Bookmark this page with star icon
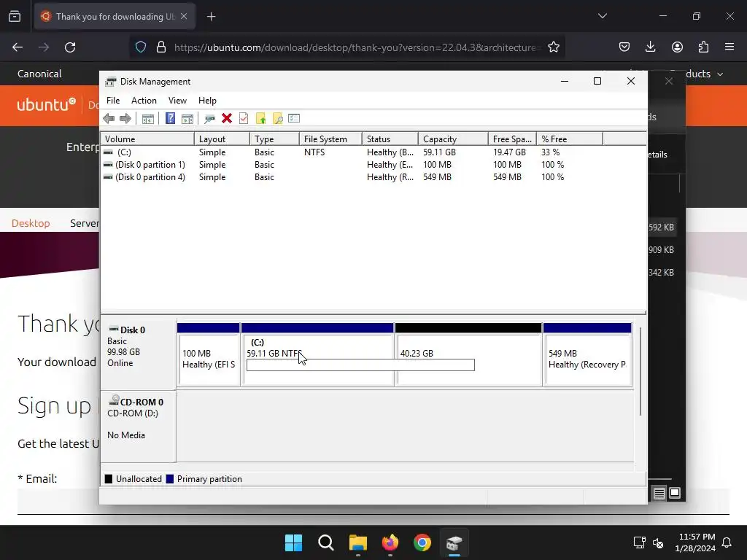 pyautogui.click(x=553, y=47)
